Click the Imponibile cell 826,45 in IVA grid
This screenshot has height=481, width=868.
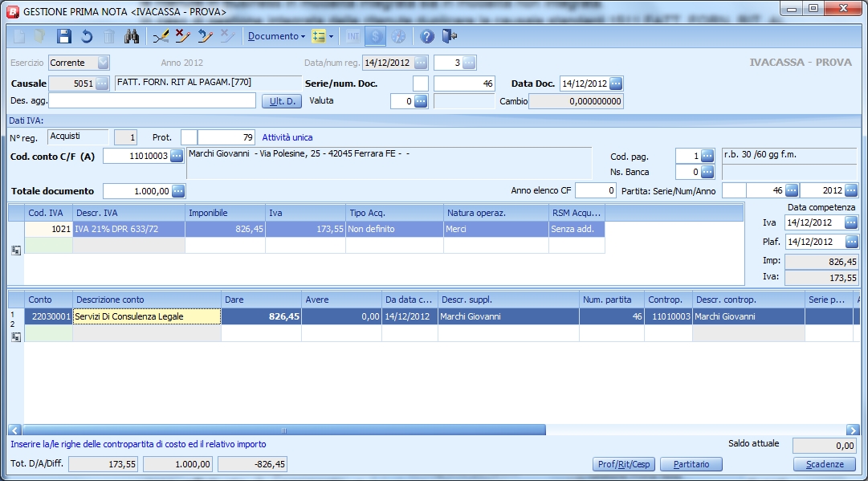(x=226, y=229)
